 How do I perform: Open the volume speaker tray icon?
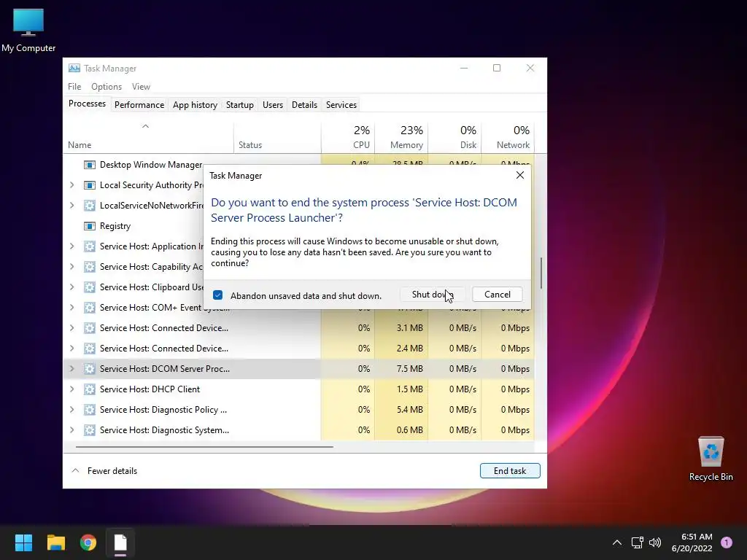(655, 542)
